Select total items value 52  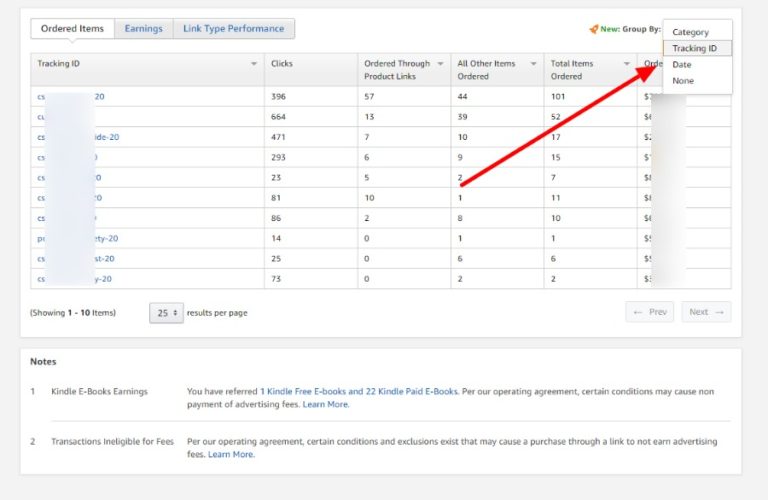555,117
